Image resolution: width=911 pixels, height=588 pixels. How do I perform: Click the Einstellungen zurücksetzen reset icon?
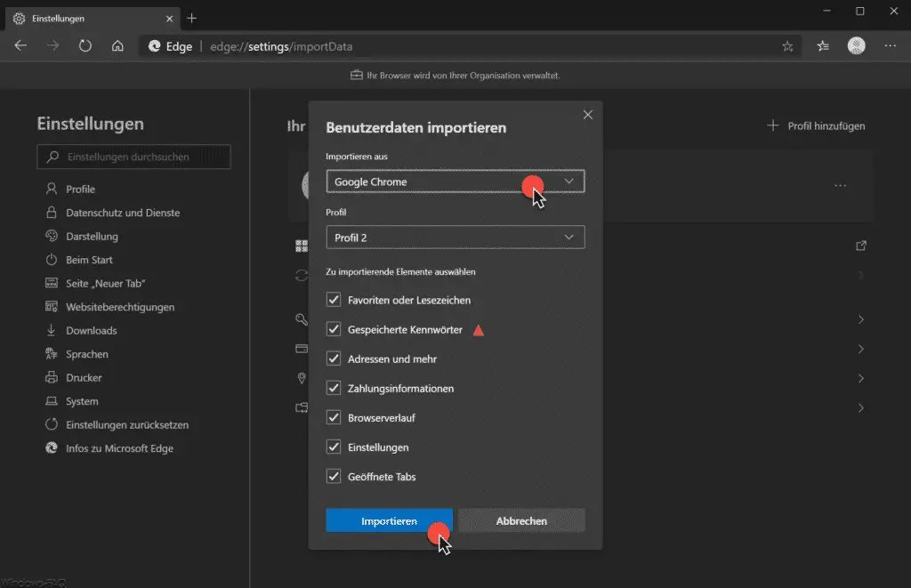52,424
